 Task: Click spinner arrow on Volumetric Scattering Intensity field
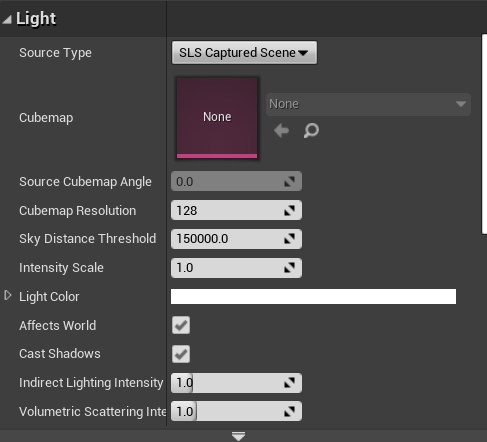pos(289,412)
